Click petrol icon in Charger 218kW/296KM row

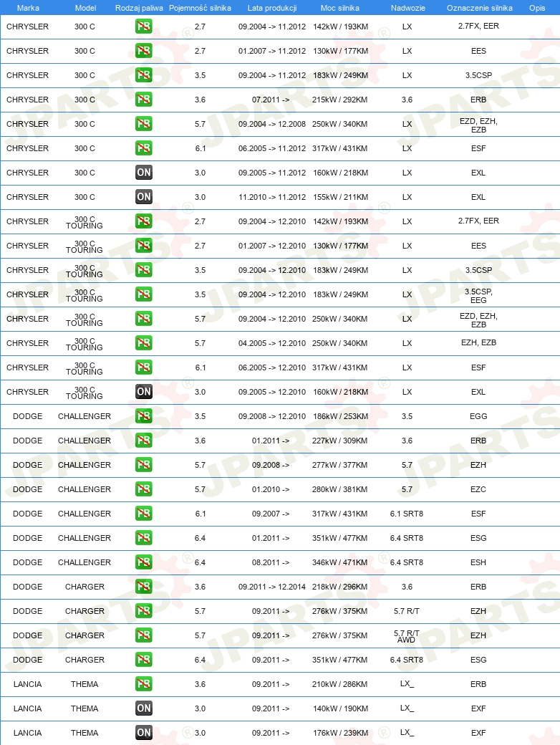coord(143,586)
